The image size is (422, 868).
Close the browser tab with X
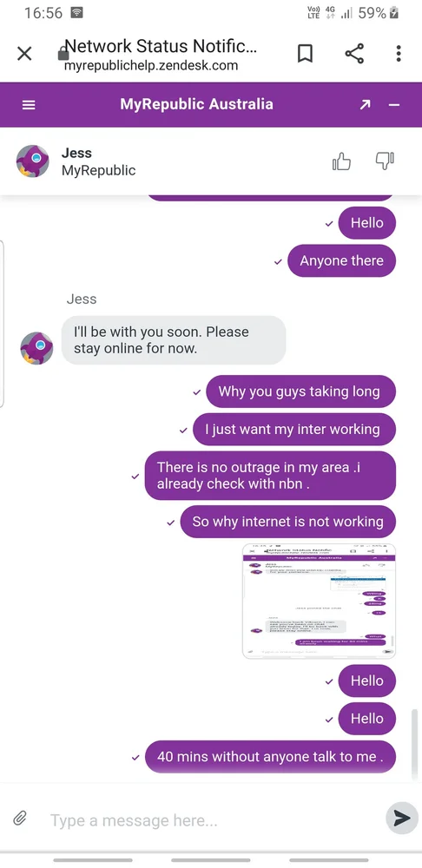24,54
